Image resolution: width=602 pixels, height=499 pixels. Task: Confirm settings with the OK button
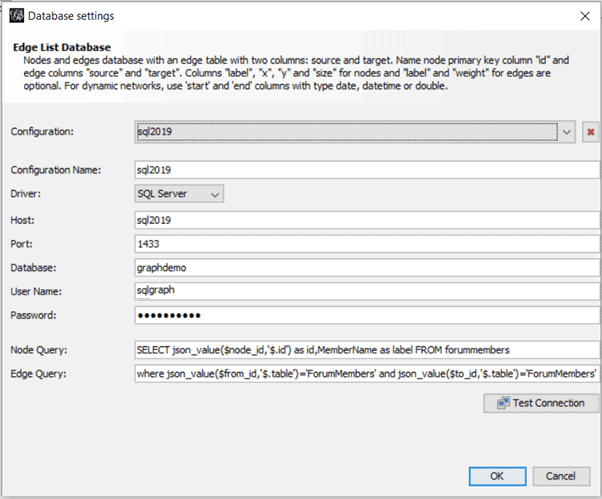click(x=497, y=476)
